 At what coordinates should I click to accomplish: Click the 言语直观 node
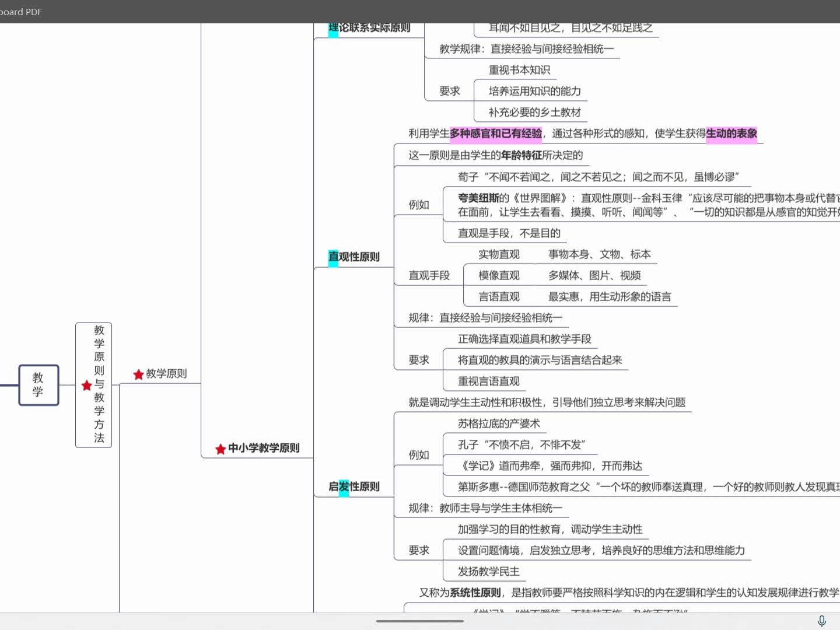[499, 296]
